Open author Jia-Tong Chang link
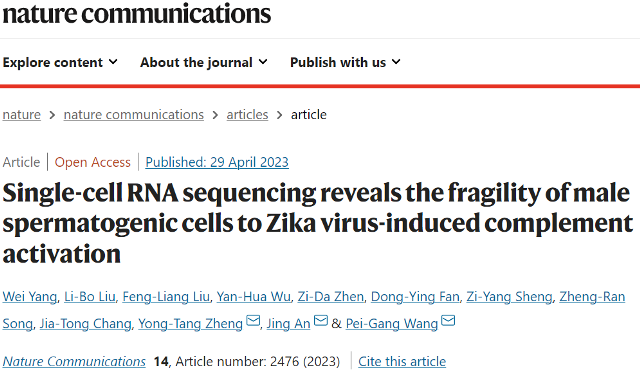 tap(85, 324)
